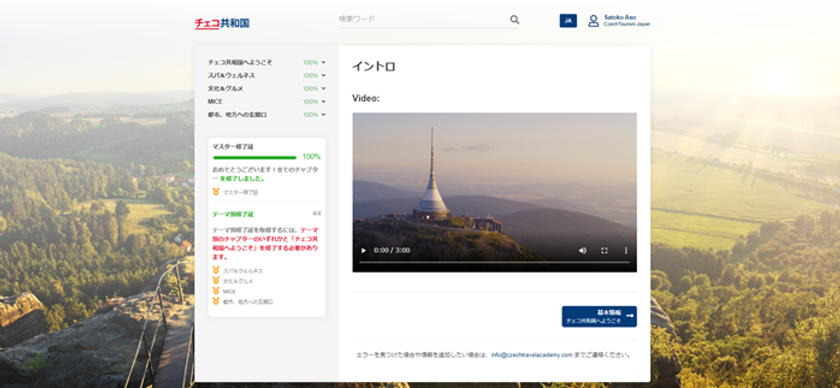The height and width of the screenshot is (388, 840).
Task: Play the intro video
Action: 364,250
